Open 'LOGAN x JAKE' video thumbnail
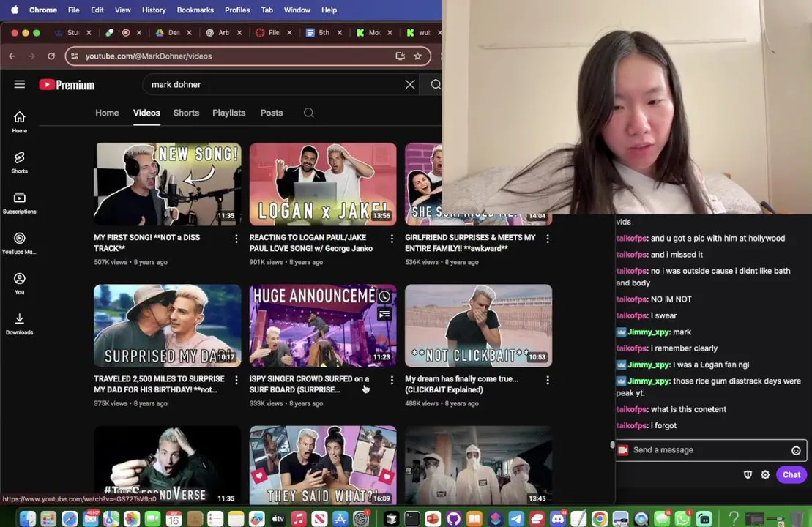812x527 pixels. pos(323,184)
